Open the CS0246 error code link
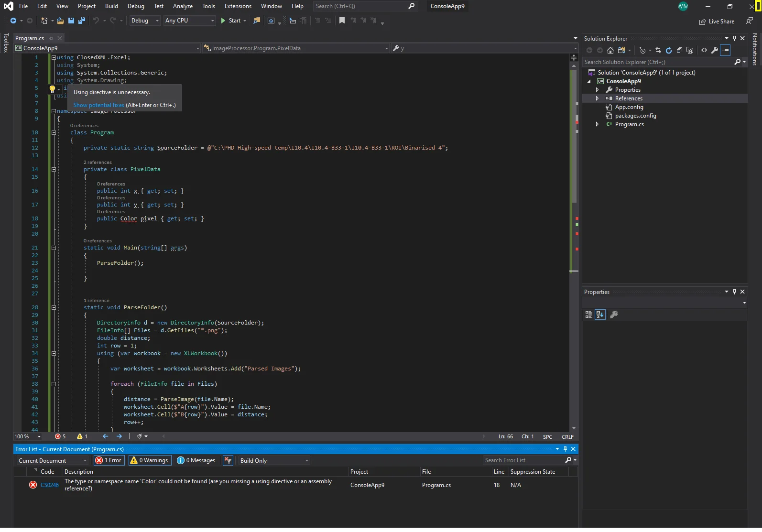Screen dimensions: 762x532 click(x=50, y=485)
